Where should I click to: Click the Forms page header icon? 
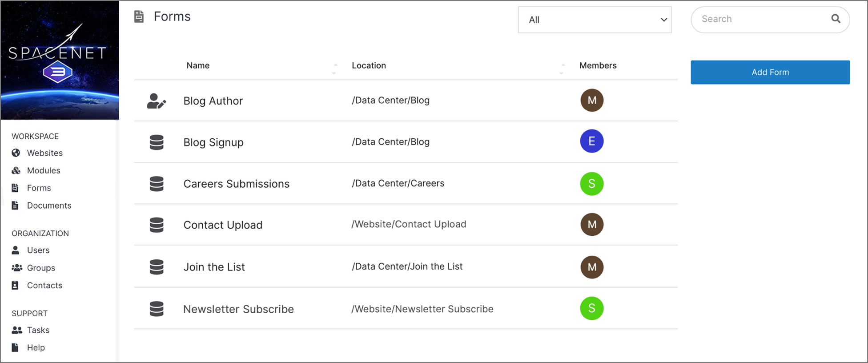click(139, 17)
